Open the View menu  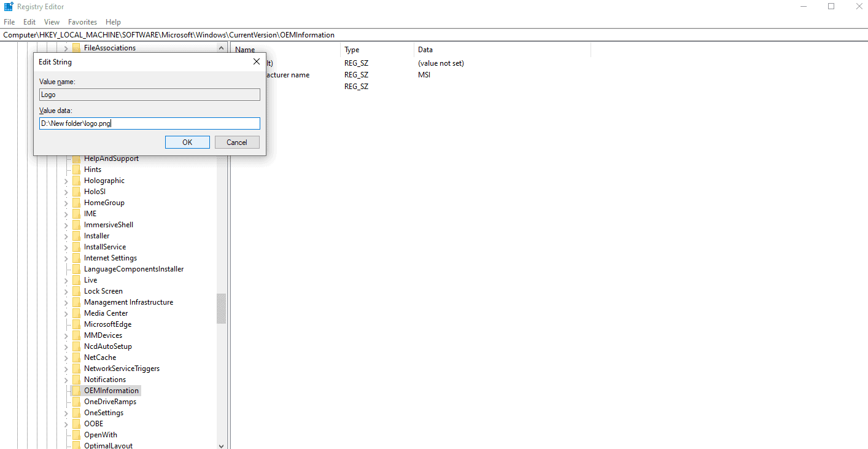[x=52, y=21]
